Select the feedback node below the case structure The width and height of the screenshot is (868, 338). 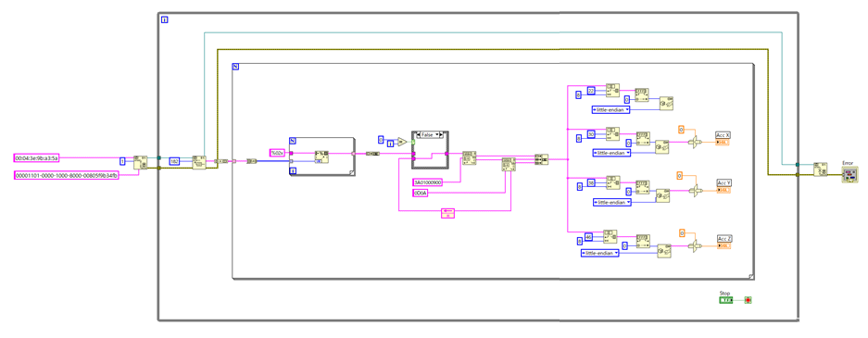447,214
